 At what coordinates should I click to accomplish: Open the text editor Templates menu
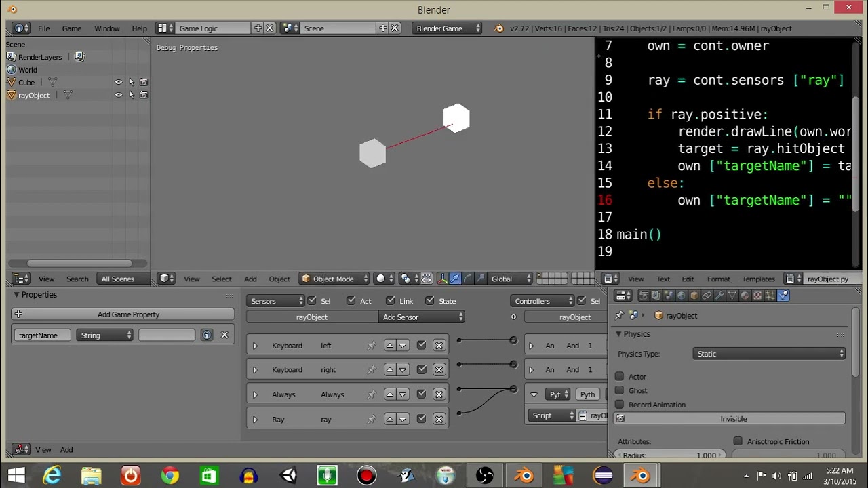pyautogui.click(x=758, y=279)
